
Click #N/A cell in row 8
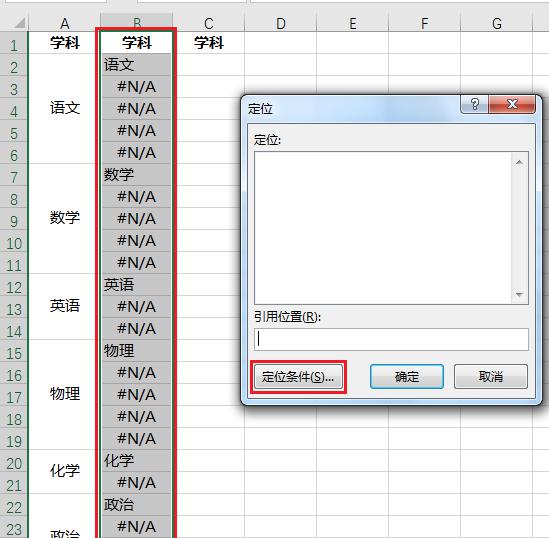137,197
